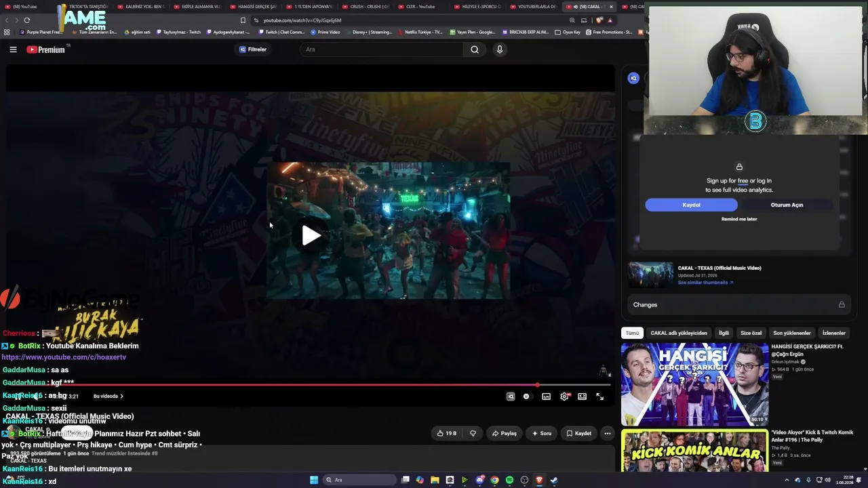Switch player to theater mode
The height and width of the screenshot is (488, 868).
pyautogui.click(x=582, y=396)
